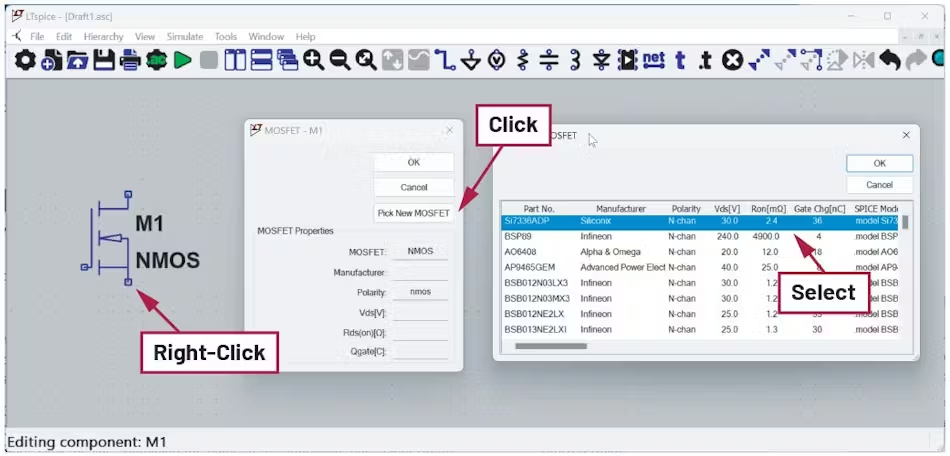Image resolution: width=950 pixels, height=456 pixels.
Task: Select the delete (X circle) tool
Action: coord(733,60)
